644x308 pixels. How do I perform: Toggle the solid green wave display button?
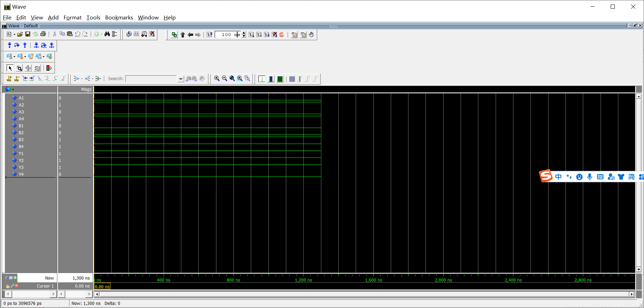(280, 79)
